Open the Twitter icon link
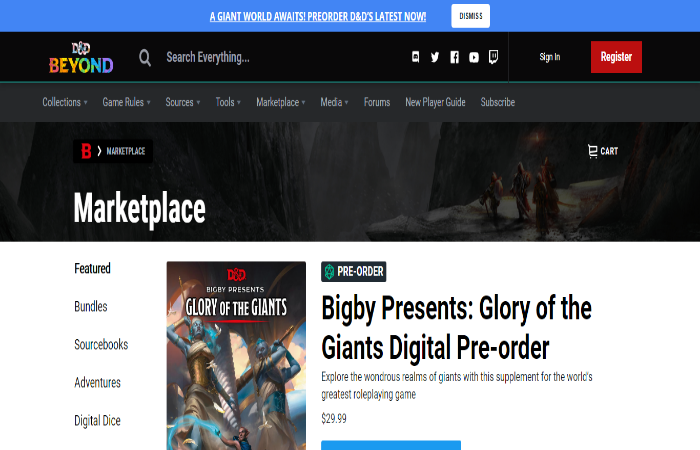 click(x=435, y=57)
